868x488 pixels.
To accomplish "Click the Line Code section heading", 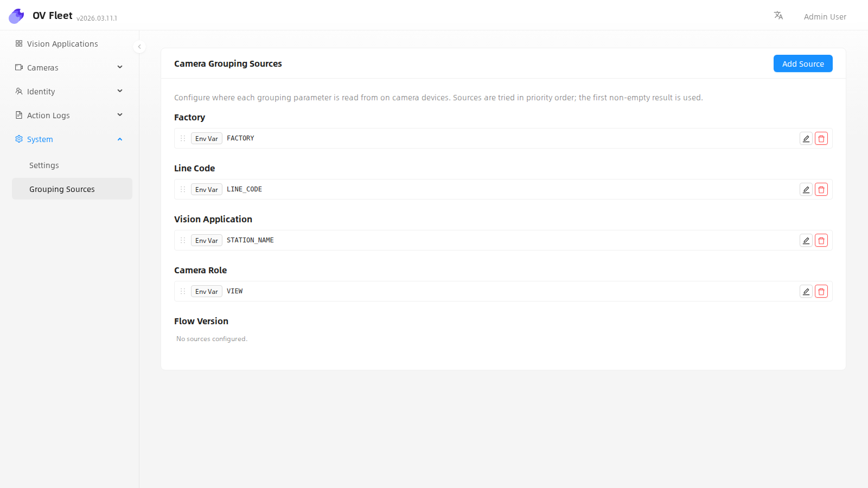I will [x=194, y=168].
